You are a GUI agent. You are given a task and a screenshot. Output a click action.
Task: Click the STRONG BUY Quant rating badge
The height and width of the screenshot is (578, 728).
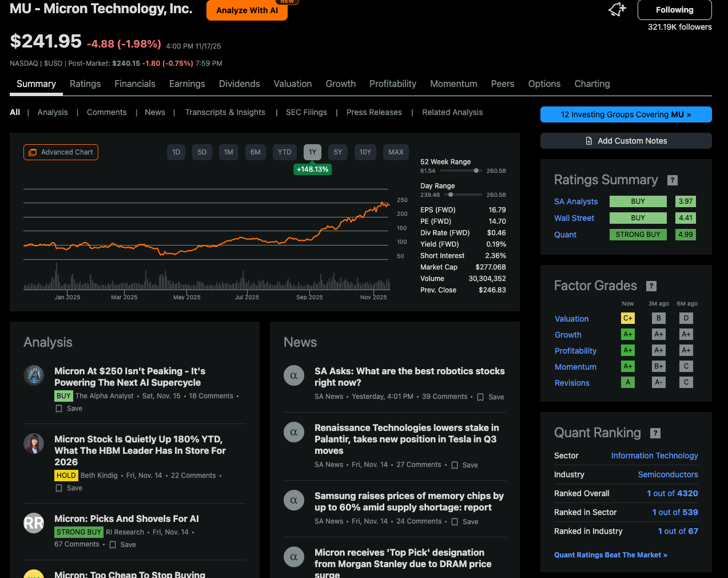click(638, 235)
